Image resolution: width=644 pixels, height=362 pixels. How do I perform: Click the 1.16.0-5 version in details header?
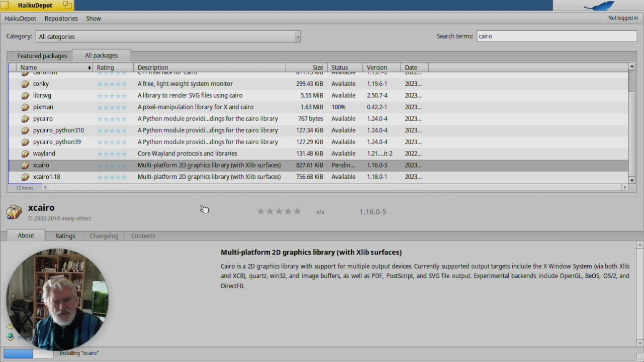pos(373,212)
